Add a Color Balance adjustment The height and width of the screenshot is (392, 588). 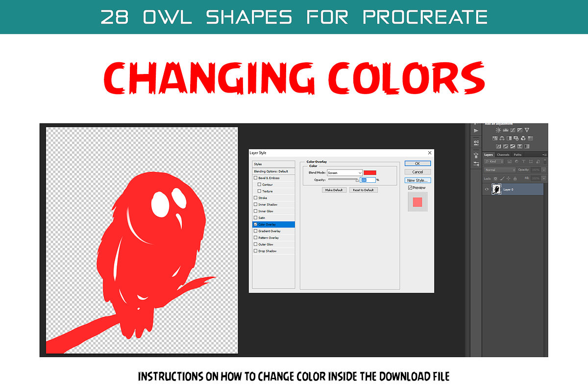click(x=502, y=138)
